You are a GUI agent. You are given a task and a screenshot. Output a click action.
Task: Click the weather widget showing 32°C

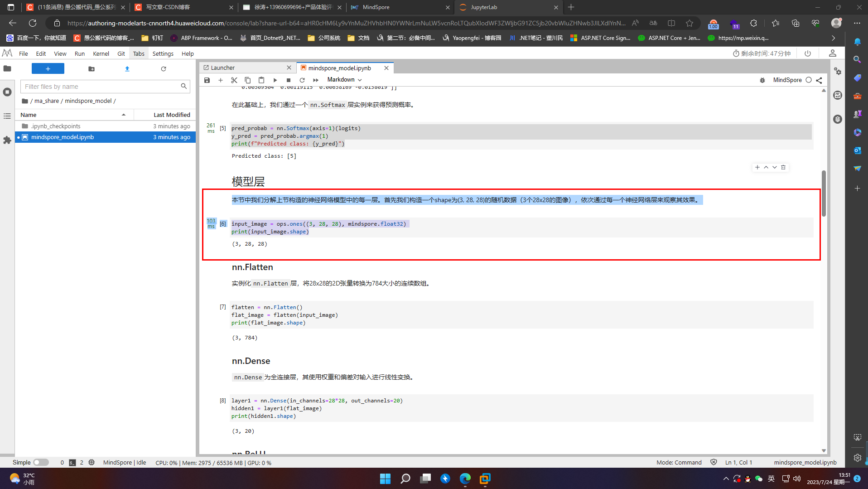23,479
